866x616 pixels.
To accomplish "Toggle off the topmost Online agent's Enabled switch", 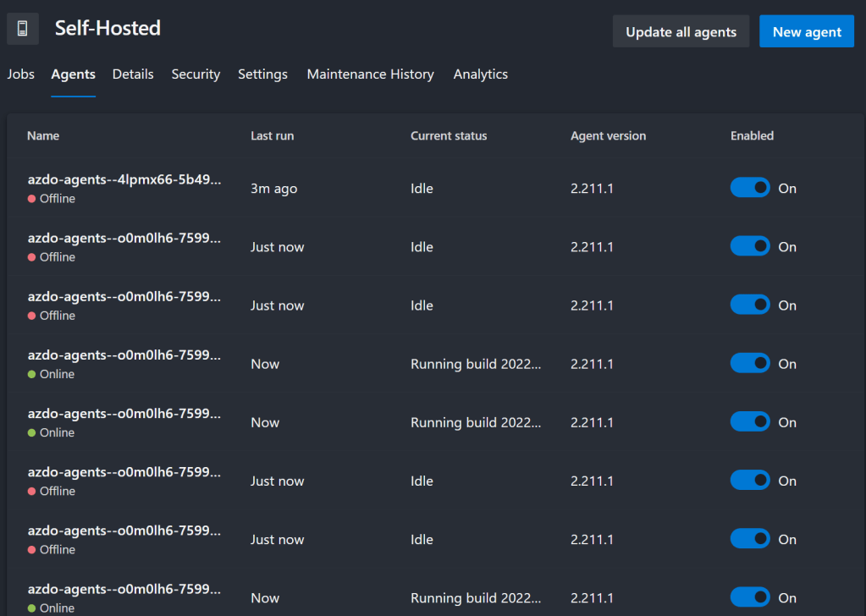I will 750,363.
